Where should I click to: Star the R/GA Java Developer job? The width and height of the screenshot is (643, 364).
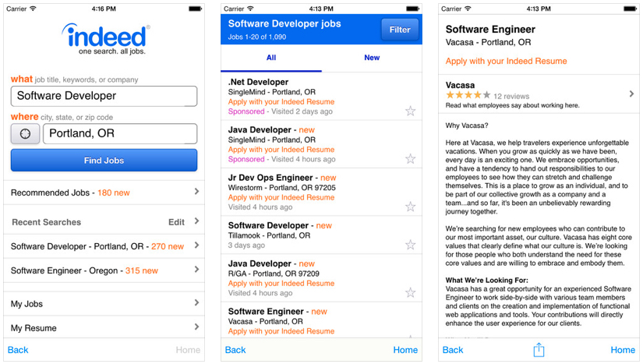410,292
